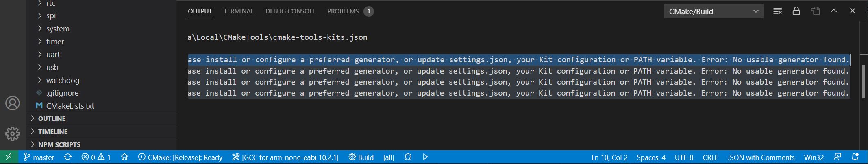Open notifications bell in status bar
Image resolution: width=868 pixels, height=164 pixels.
point(855,157)
